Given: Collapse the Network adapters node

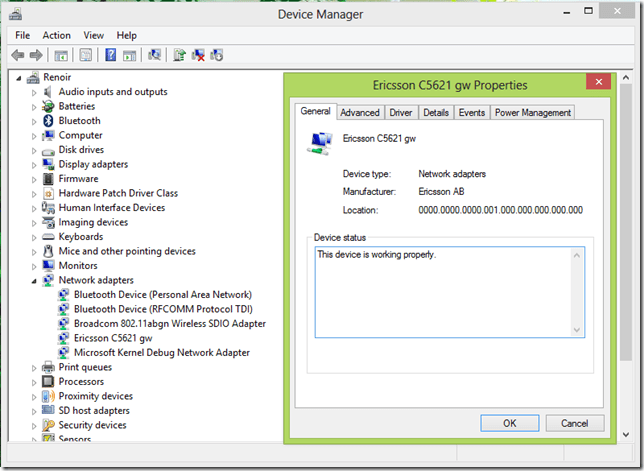Looking at the screenshot, I should point(34,281).
